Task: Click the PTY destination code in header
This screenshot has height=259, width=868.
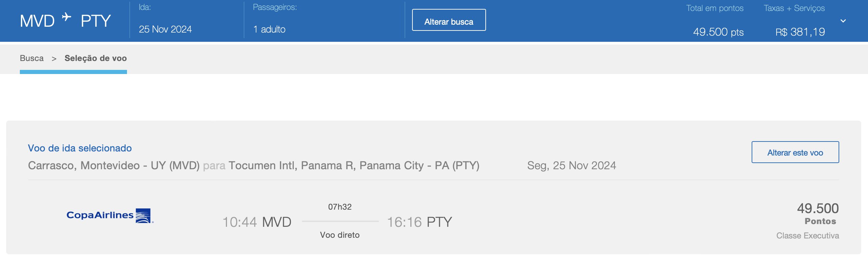Action: pyautogui.click(x=96, y=21)
